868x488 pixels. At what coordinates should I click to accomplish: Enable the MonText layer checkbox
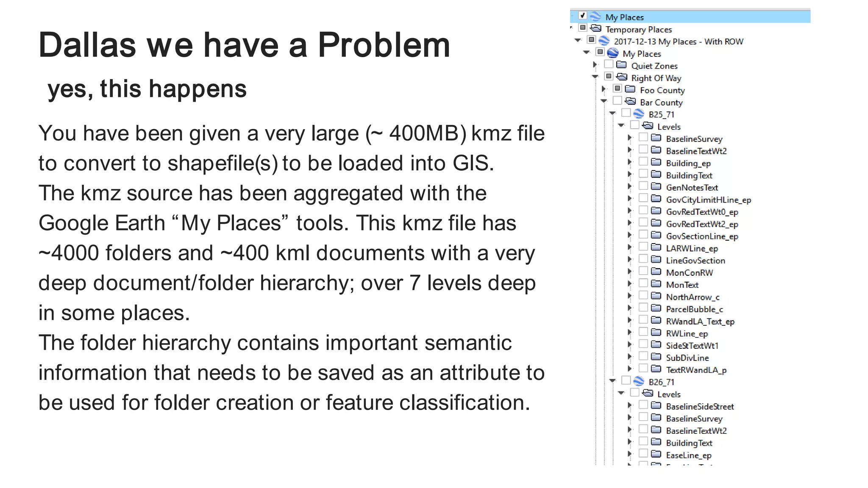coord(643,283)
